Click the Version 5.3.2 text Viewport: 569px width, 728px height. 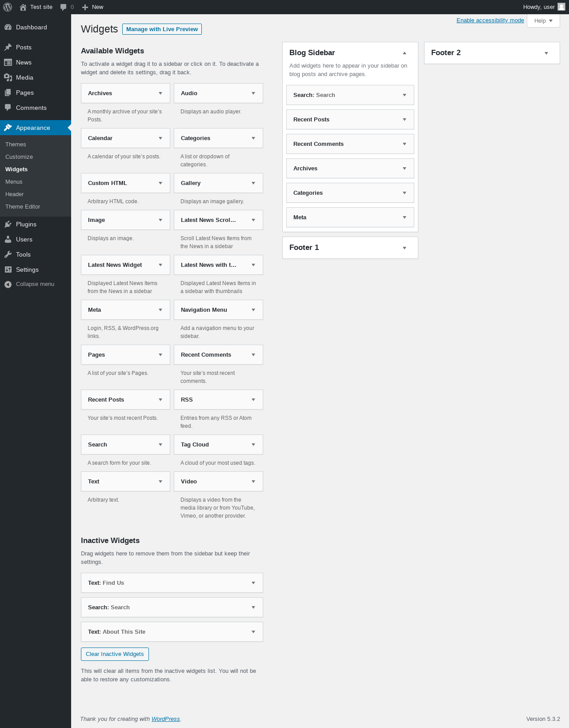pyautogui.click(x=543, y=719)
